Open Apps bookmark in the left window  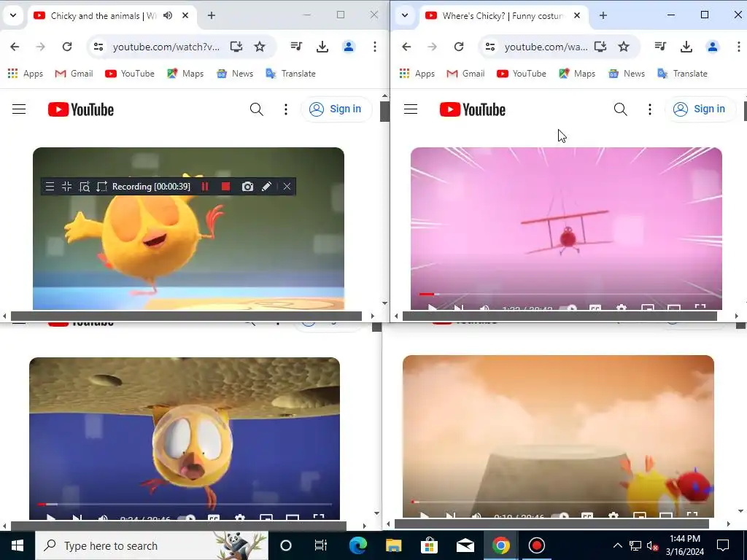point(26,74)
